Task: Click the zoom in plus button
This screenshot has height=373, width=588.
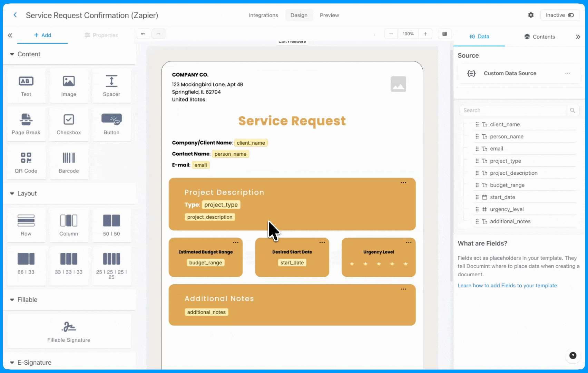Action: point(425,34)
